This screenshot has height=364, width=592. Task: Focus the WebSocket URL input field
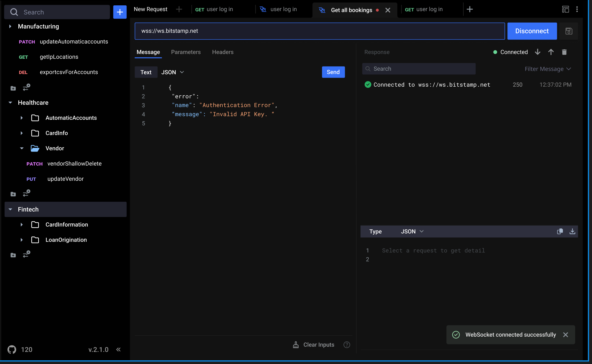(x=320, y=31)
